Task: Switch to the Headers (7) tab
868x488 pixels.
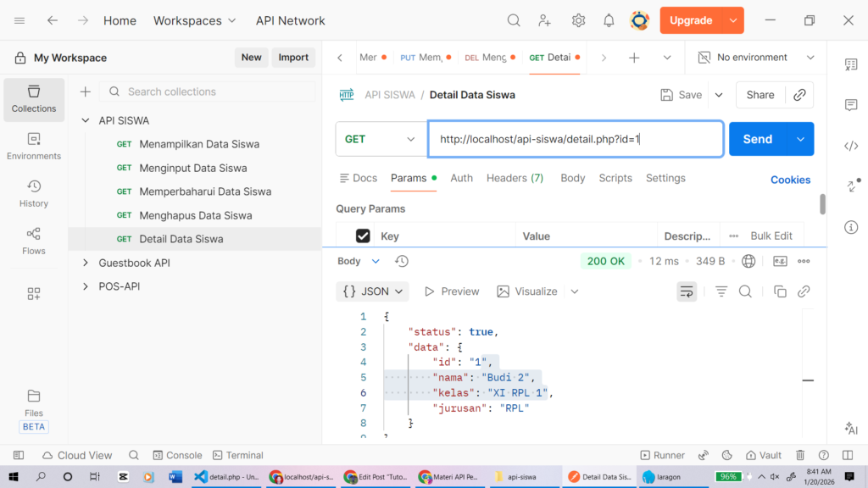Action: click(x=515, y=178)
